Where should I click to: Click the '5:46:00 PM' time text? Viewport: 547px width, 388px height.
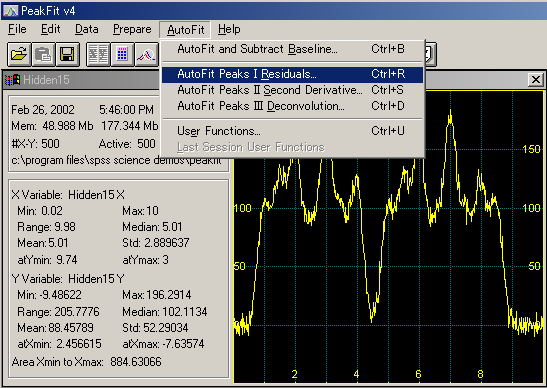[127, 110]
